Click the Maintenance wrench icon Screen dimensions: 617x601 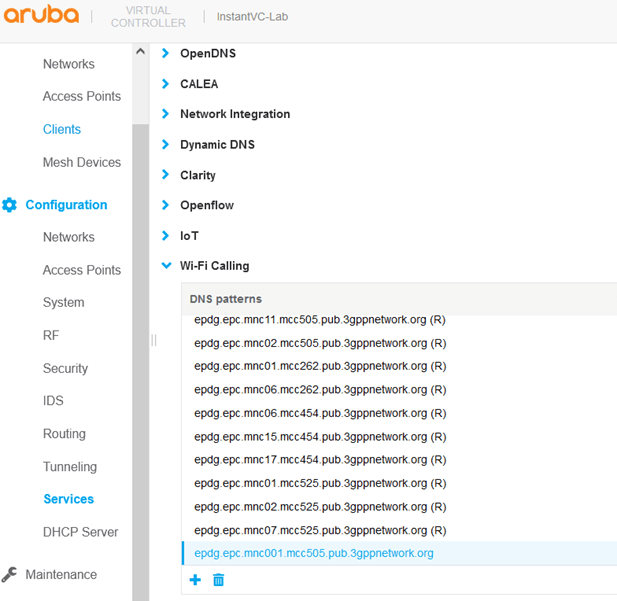click(10, 575)
